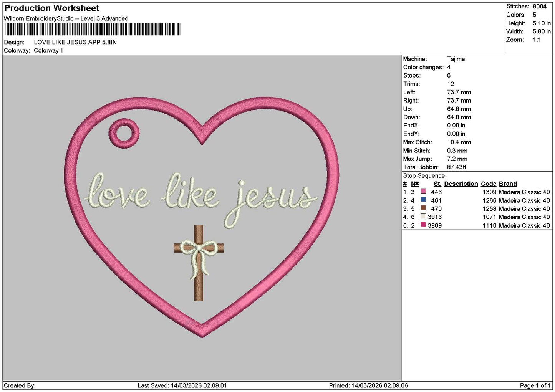Click the Machine value 'Tajima'
555x392 pixels.
coord(456,59)
